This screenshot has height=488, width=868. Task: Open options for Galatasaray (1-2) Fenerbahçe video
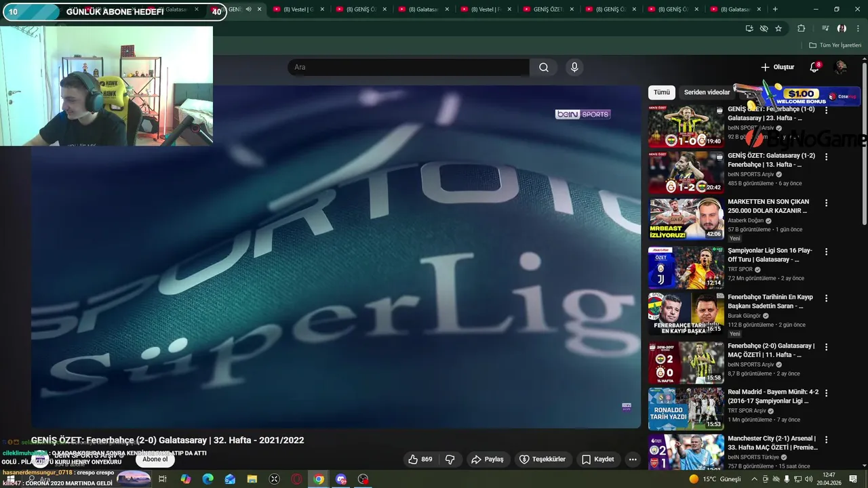coord(826,157)
